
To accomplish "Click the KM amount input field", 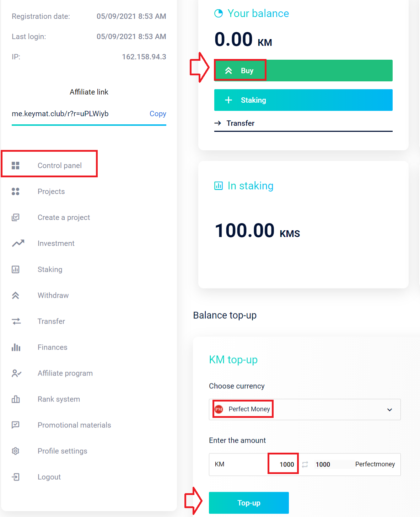I will [x=254, y=464].
